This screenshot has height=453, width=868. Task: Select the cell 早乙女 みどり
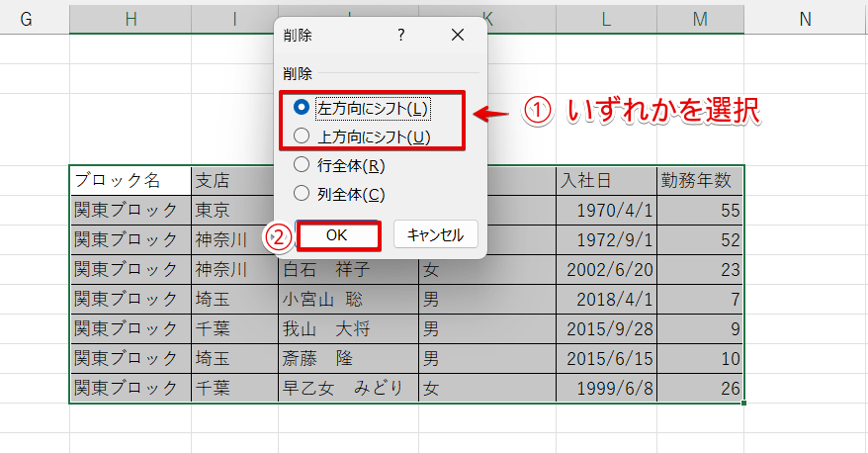[348, 388]
